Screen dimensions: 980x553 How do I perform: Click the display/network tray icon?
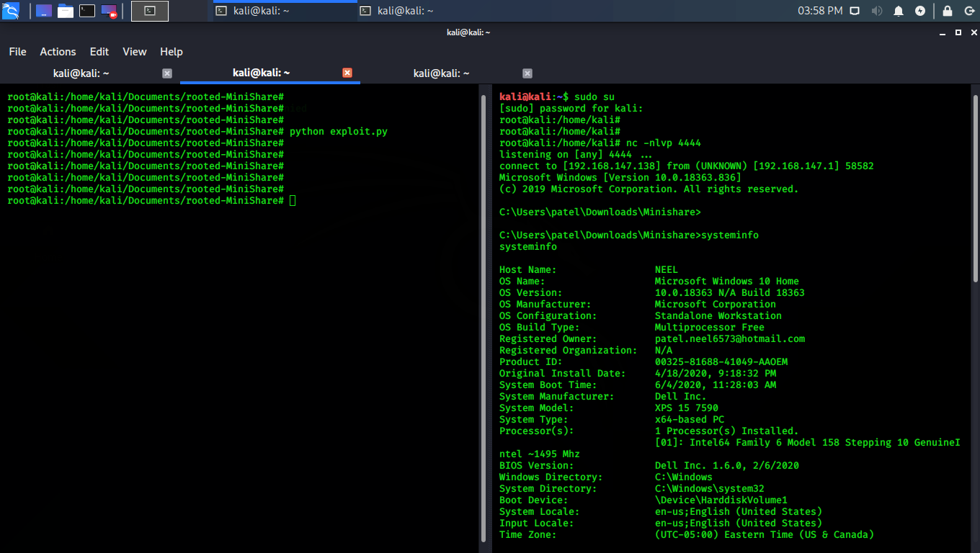(x=855, y=11)
